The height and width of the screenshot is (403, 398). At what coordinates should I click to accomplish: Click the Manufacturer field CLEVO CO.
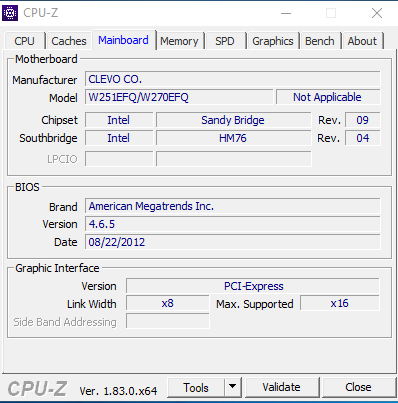pos(232,79)
